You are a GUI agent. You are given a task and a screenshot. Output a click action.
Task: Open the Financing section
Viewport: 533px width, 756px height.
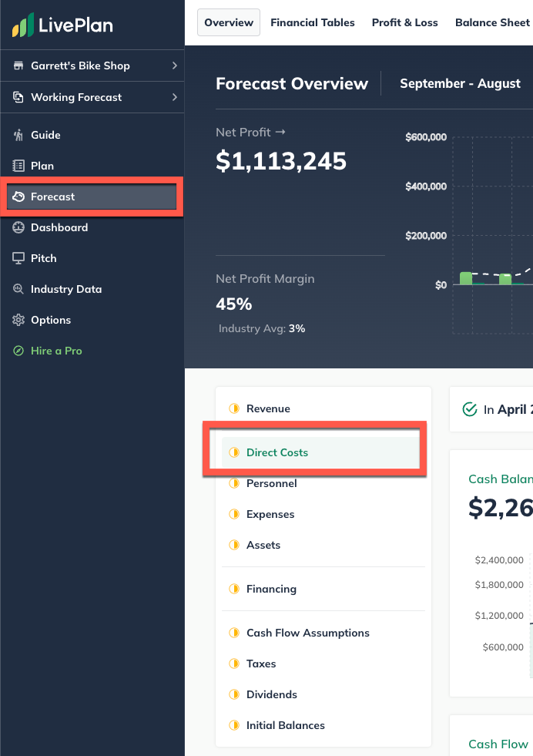[x=323, y=589]
